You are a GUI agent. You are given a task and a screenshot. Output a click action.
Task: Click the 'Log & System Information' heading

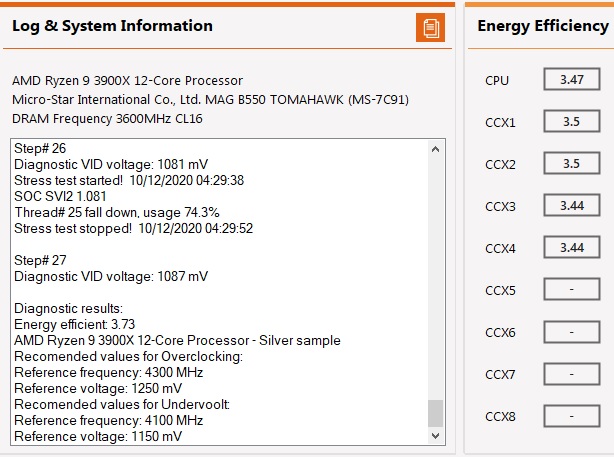pyautogui.click(x=112, y=26)
